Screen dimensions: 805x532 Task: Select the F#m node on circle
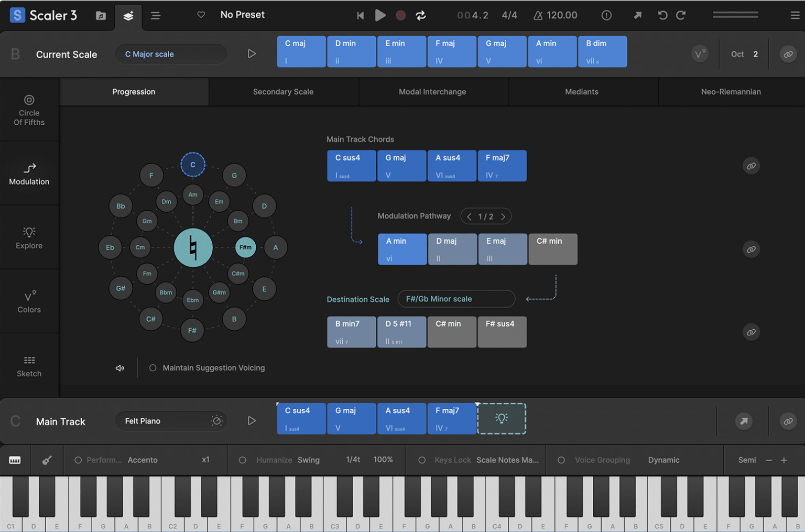[x=245, y=247]
